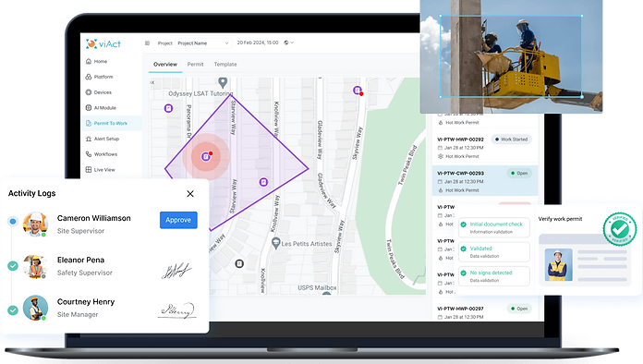Click Courtney Henry's green check indicator
Image resolution: width=643 pixels, height=364 pixels.
coord(13,310)
